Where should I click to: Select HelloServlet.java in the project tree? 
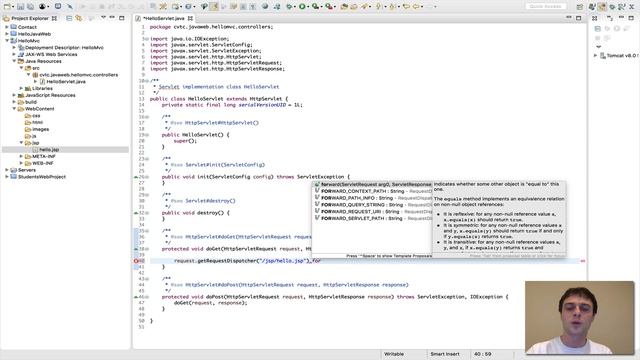pos(66,82)
